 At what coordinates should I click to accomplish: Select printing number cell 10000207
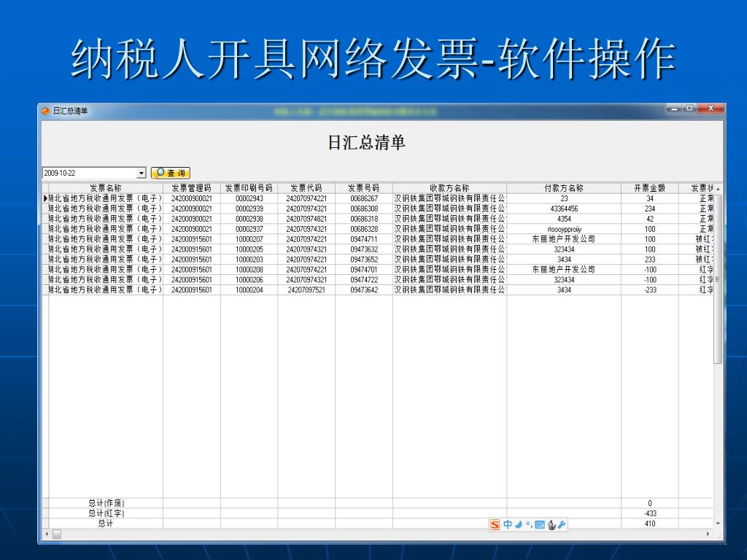pyautogui.click(x=249, y=239)
